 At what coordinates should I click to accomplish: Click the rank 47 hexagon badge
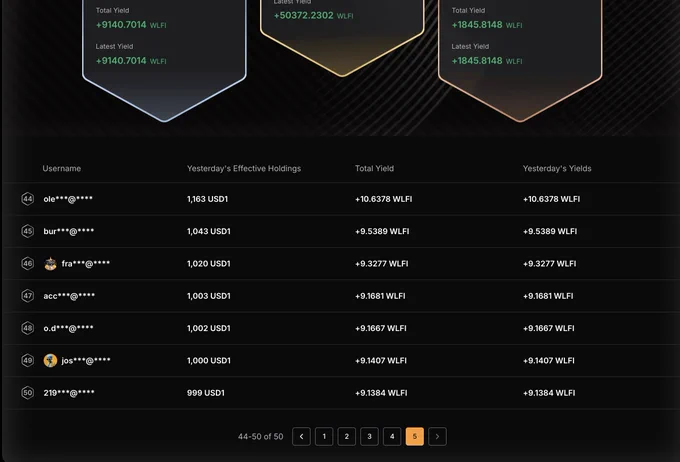point(27,296)
